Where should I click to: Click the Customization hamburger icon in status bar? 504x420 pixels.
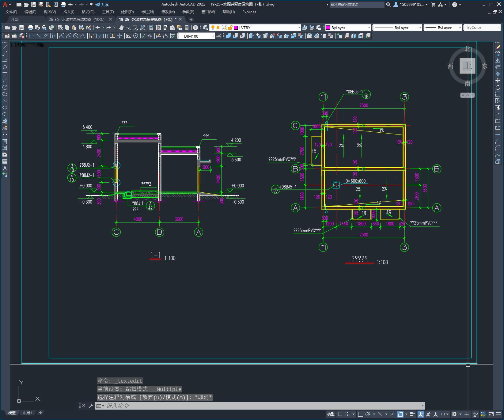(498, 414)
